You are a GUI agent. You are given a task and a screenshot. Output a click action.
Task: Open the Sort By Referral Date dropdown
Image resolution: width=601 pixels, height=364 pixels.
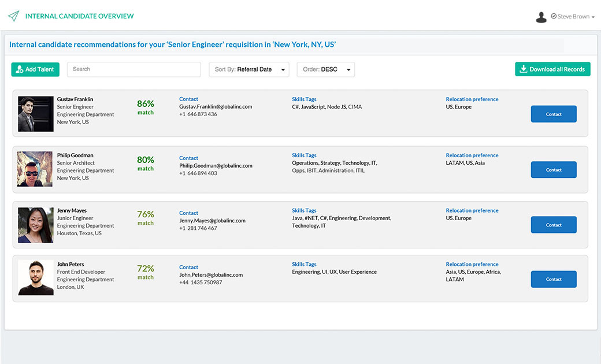[x=249, y=69]
